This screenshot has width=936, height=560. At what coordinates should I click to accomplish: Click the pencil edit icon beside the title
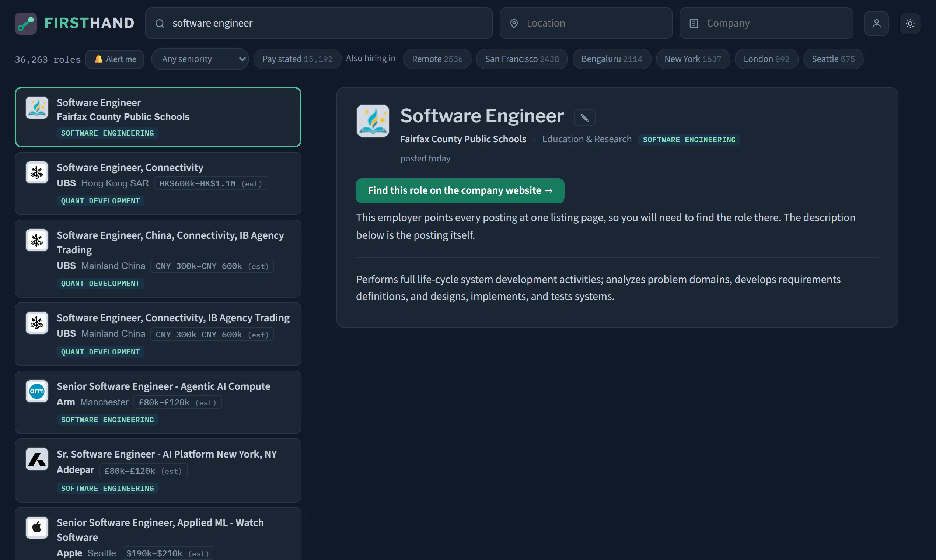584,118
